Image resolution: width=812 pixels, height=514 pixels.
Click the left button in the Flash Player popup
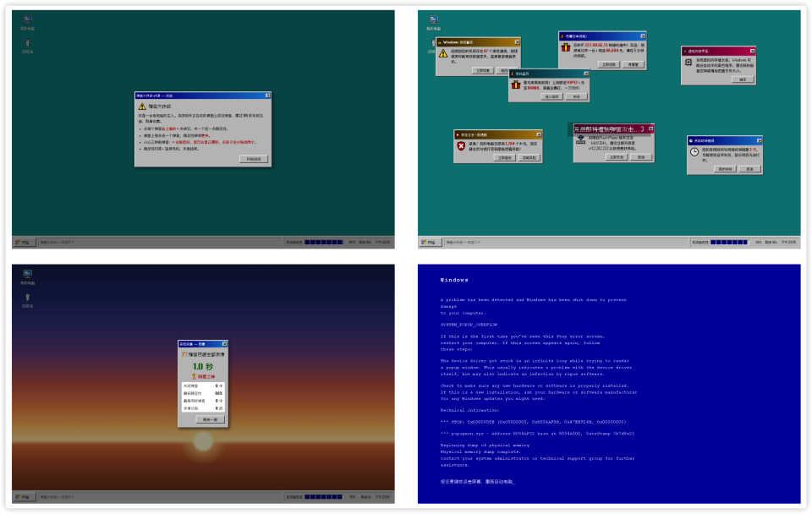tap(617, 157)
